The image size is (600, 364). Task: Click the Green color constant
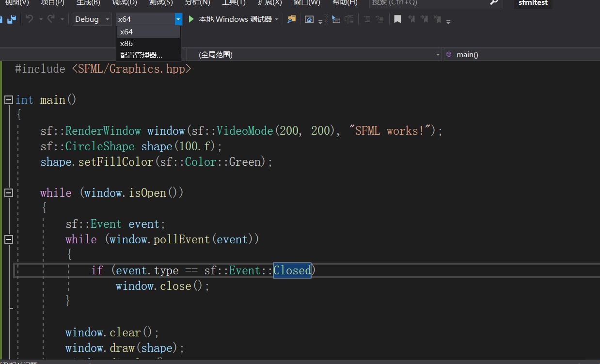[245, 162]
